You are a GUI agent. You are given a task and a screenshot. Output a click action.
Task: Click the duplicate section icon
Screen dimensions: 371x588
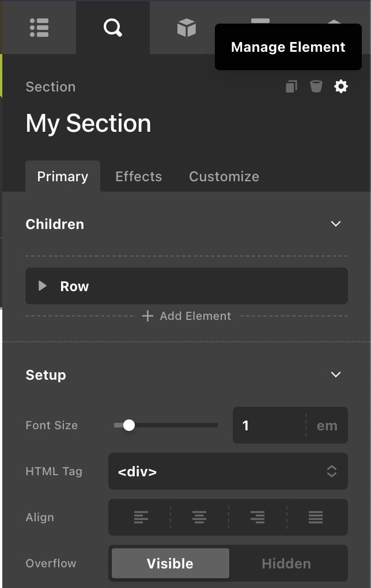click(291, 87)
